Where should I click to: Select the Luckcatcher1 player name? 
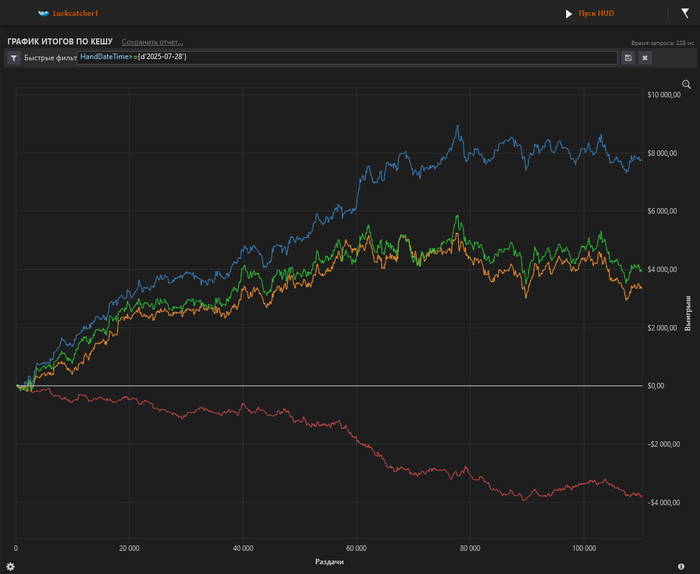pos(75,14)
